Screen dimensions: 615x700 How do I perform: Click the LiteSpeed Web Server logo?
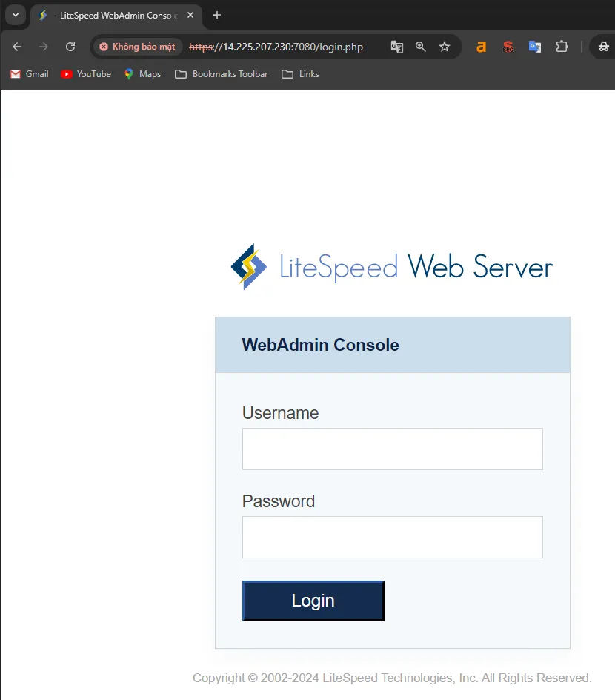391,267
